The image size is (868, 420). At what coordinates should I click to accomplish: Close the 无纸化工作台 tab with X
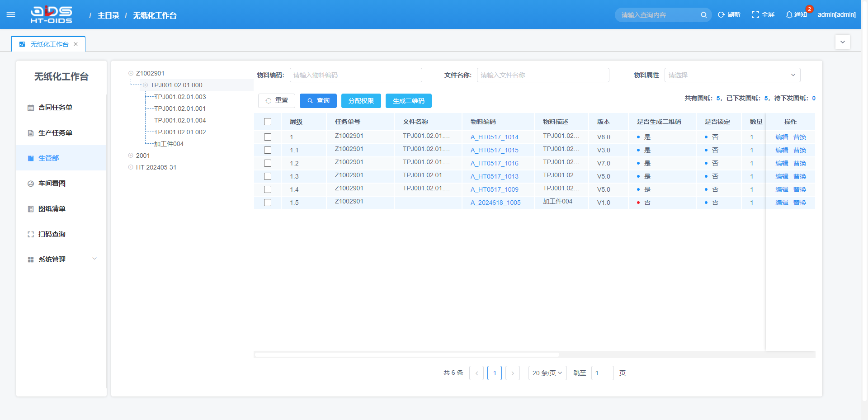point(76,44)
